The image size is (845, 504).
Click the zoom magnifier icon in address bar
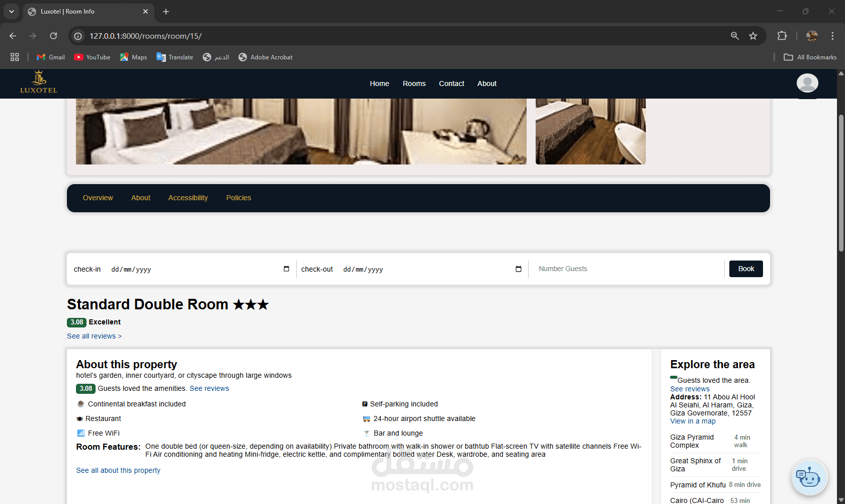pyautogui.click(x=735, y=36)
